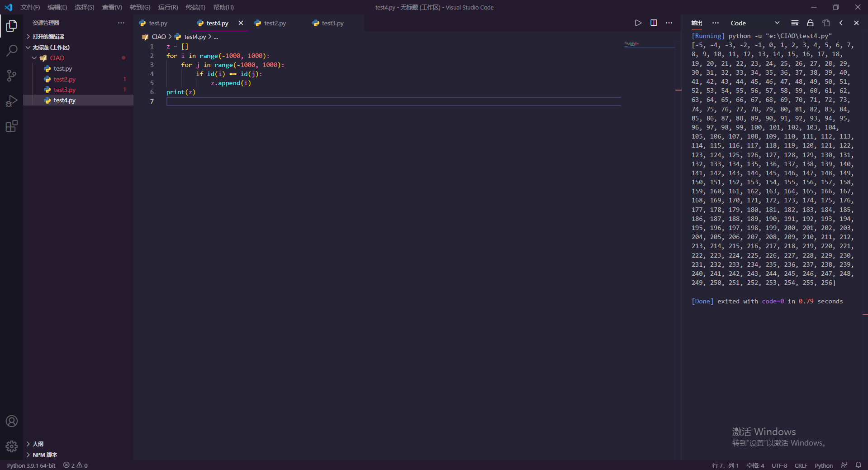
Task: Click the feedback icon in status bar
Action: pos(844,465)
